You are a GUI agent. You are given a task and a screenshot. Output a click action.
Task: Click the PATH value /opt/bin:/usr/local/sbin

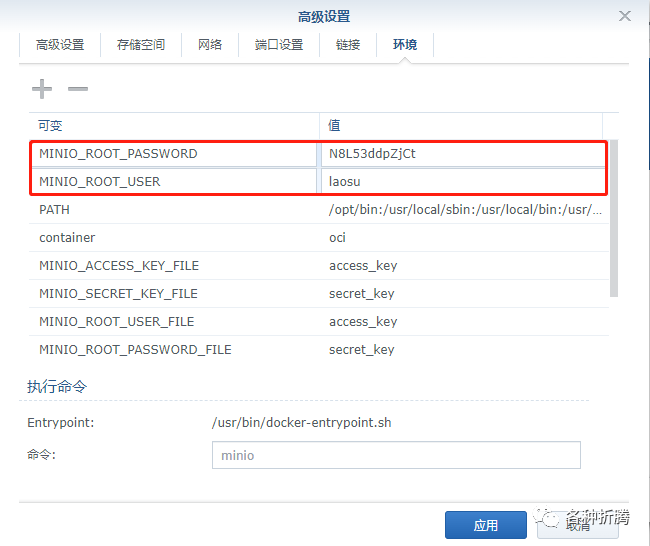pos(465,210)
